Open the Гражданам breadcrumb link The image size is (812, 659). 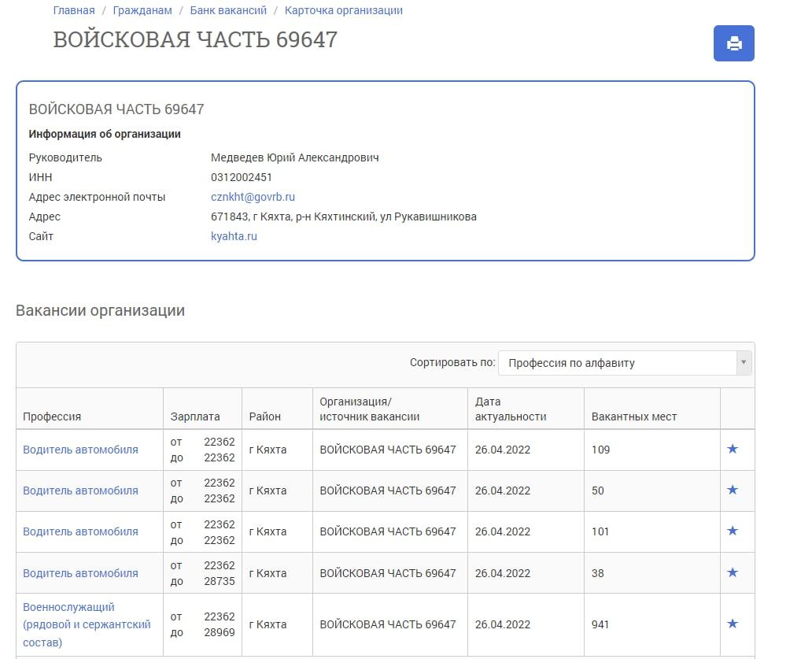(142, 10)
